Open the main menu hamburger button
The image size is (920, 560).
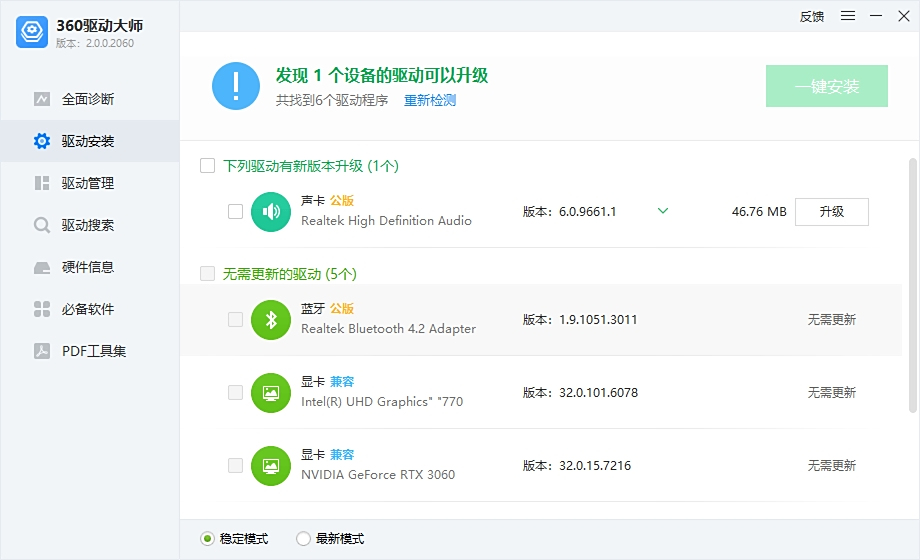pyautogui.click(x=848, y=16)
